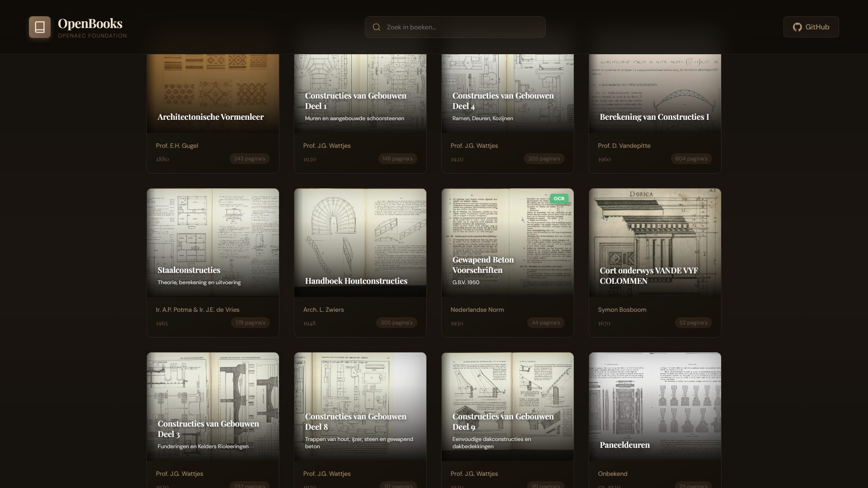This screenshot has width=868, height=488.
Task: Open Gewapend Beton Voorschriften cover
Action: [x=508, y=243]
